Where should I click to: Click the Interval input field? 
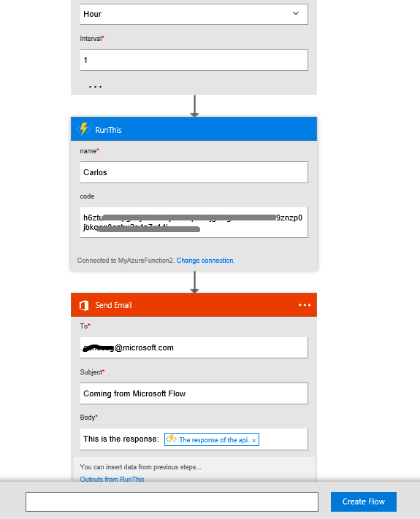[x=194, y=60]
